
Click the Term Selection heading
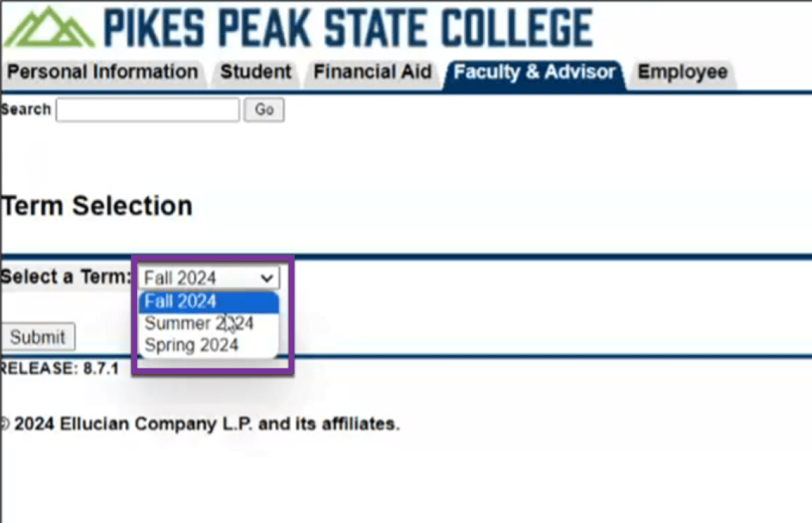[97, 206]
